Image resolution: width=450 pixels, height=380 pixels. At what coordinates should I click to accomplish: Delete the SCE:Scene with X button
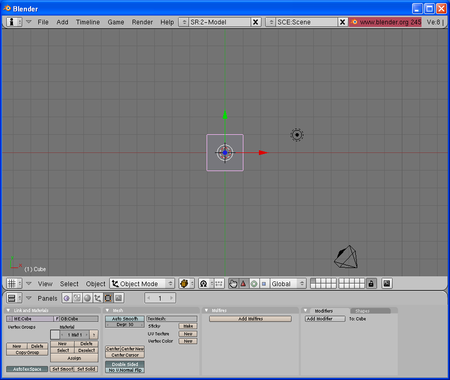pyautogui.click(x=342, y=22)
